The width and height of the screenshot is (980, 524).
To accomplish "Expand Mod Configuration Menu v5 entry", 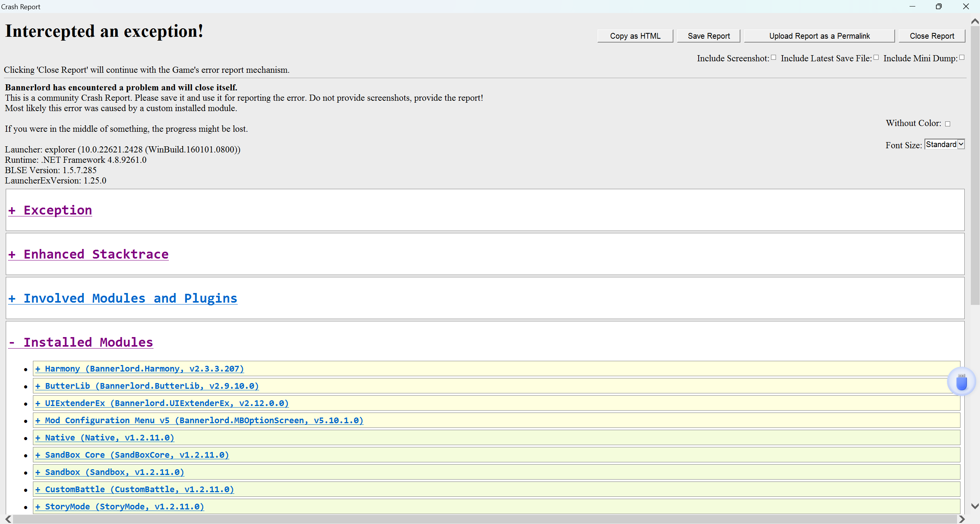I will 199,421.
